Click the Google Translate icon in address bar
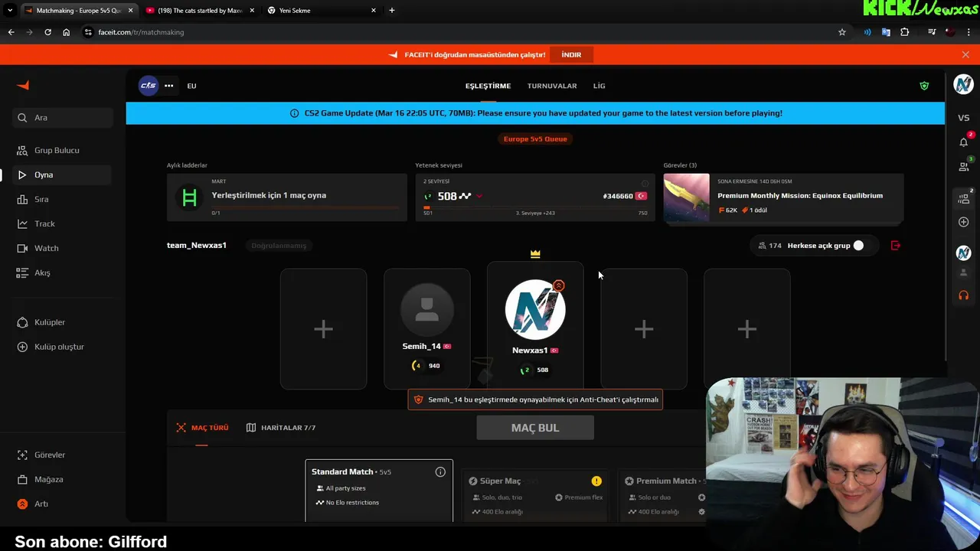Screen dimensions: 980x551 [x=886, y=32]
